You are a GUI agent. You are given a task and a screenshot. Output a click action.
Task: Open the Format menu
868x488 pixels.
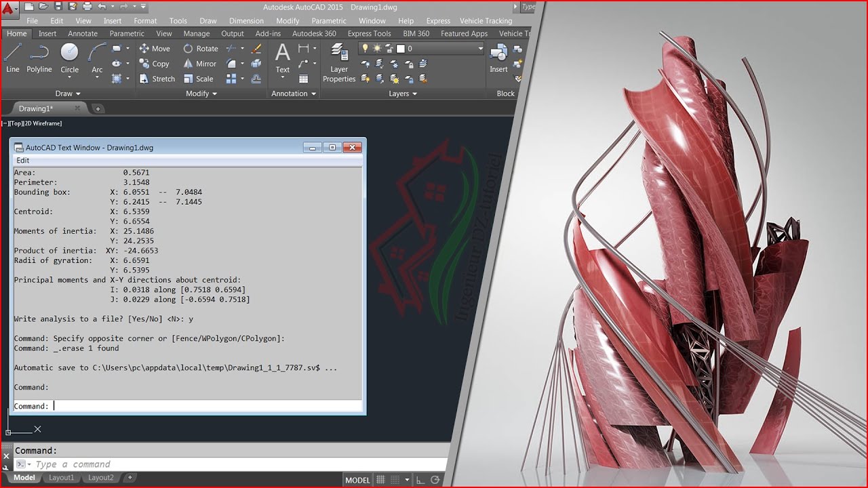coord(145,21)
